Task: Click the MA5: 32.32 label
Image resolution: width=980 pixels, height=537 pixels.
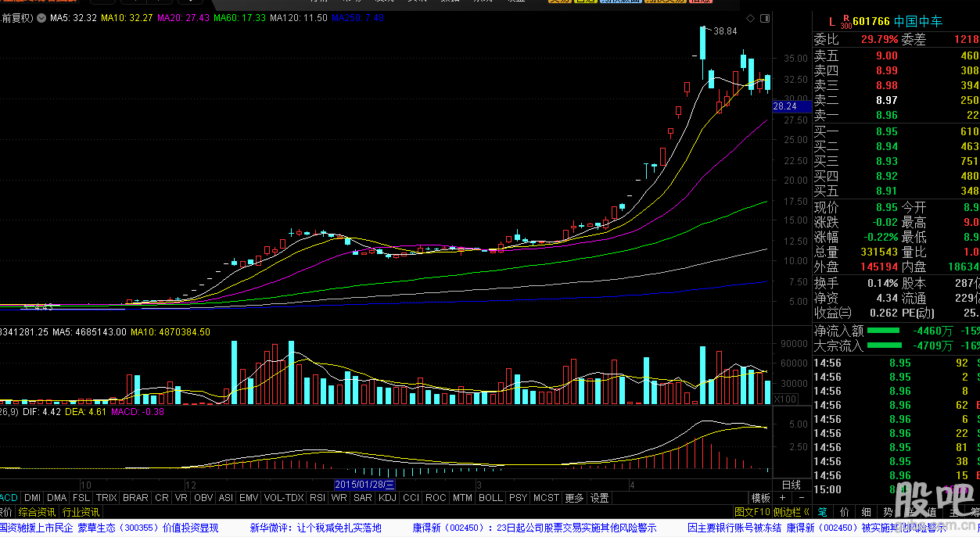Action: pos(74,17)
